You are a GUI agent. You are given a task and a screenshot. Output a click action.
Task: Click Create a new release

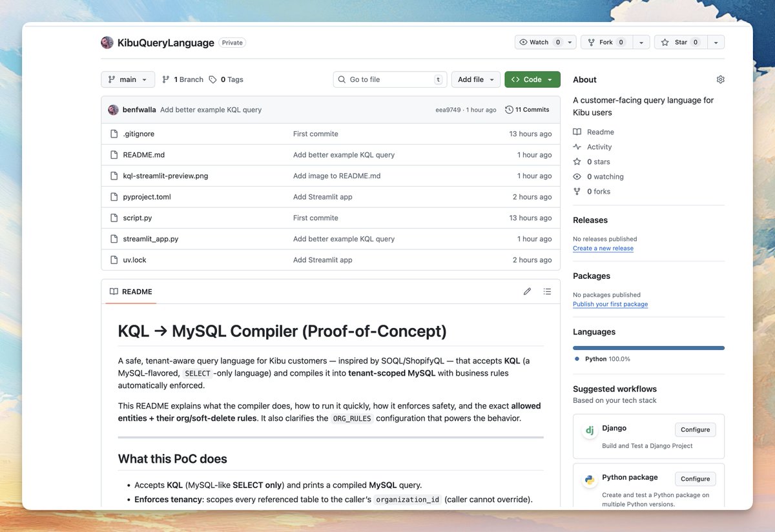click(603, 249)
